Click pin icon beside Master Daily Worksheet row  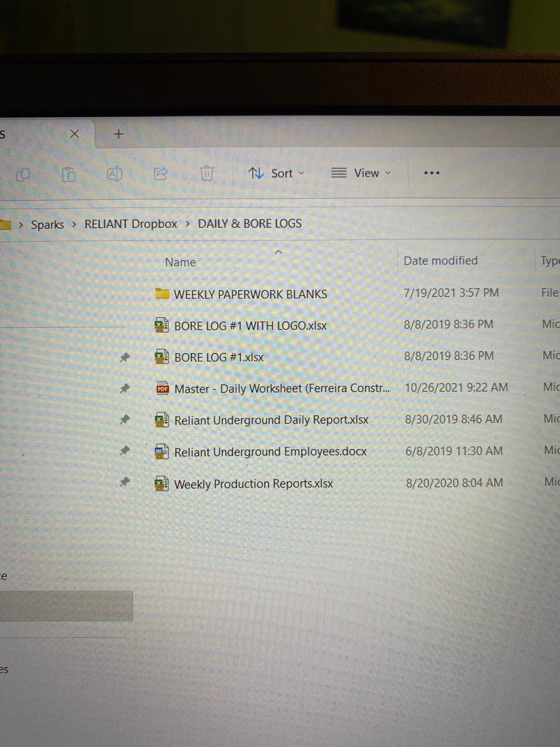click(124, 389)
